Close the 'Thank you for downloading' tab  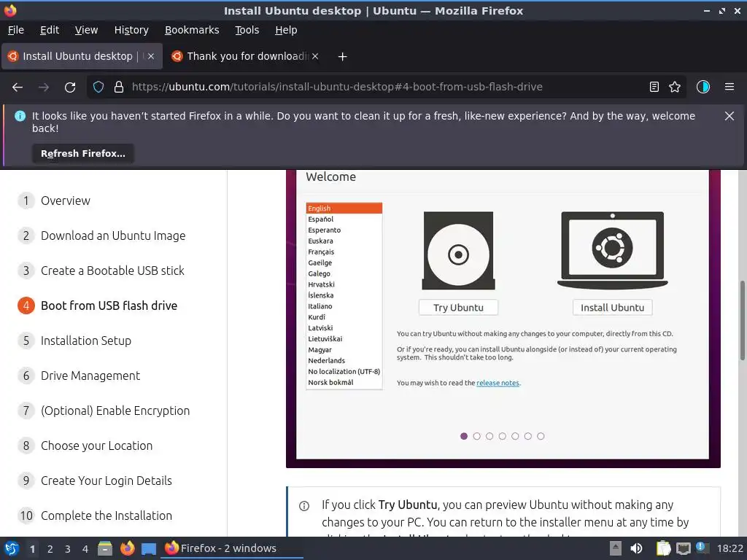click(x=315, y=56)
